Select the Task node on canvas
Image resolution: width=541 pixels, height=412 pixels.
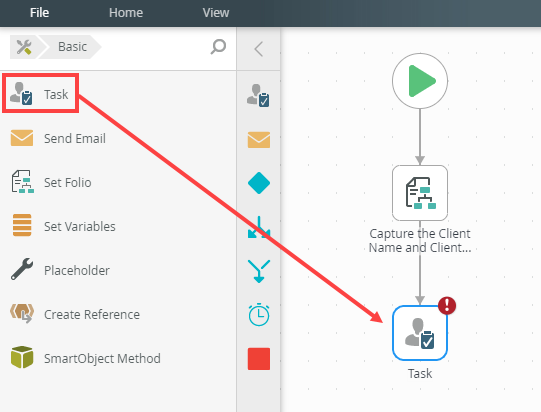point(420,333)
